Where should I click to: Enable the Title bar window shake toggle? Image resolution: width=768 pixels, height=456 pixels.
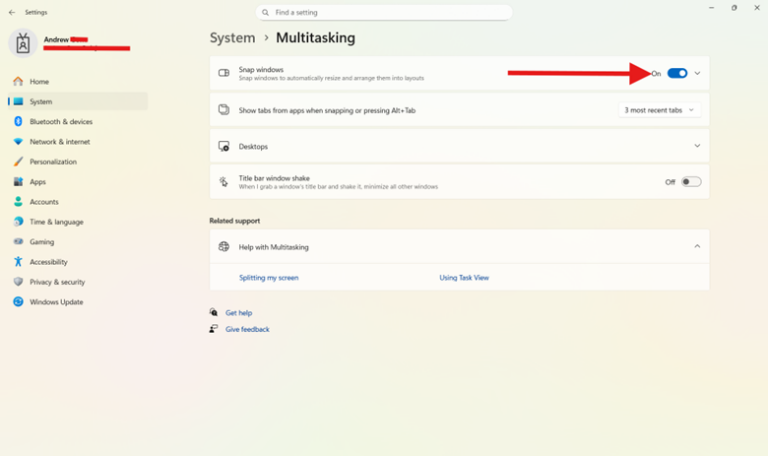click(x=691, y=182)
